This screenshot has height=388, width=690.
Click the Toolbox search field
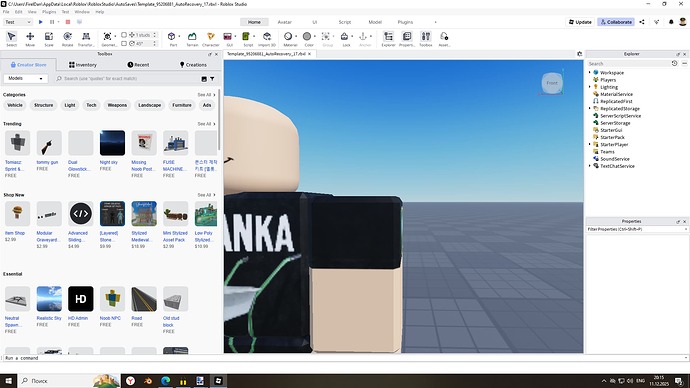(128, 79)
